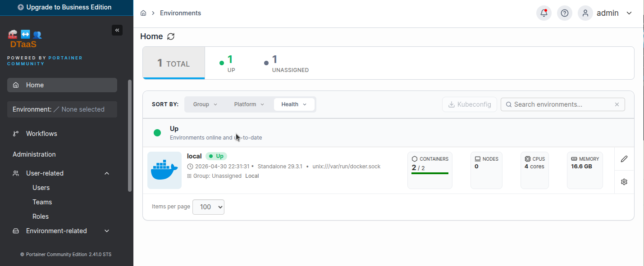Screen dimensions: 644x266
Task: Click the User-related people icon
Action: 16,173
